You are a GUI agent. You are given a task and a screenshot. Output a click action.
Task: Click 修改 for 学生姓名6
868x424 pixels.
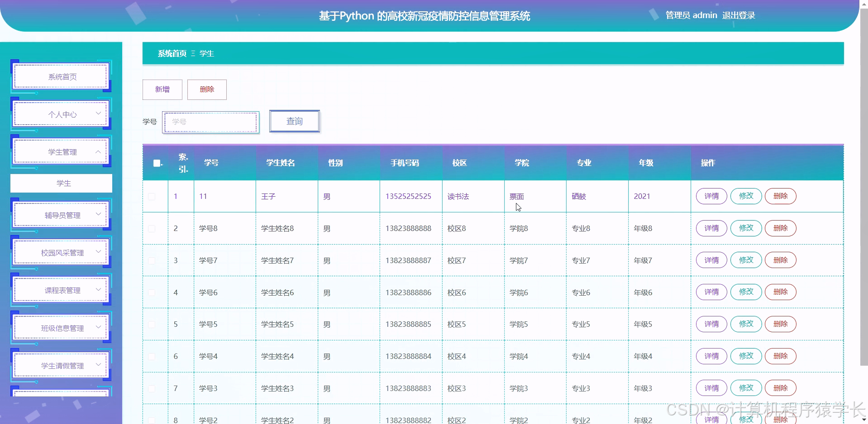pos(746,292)
